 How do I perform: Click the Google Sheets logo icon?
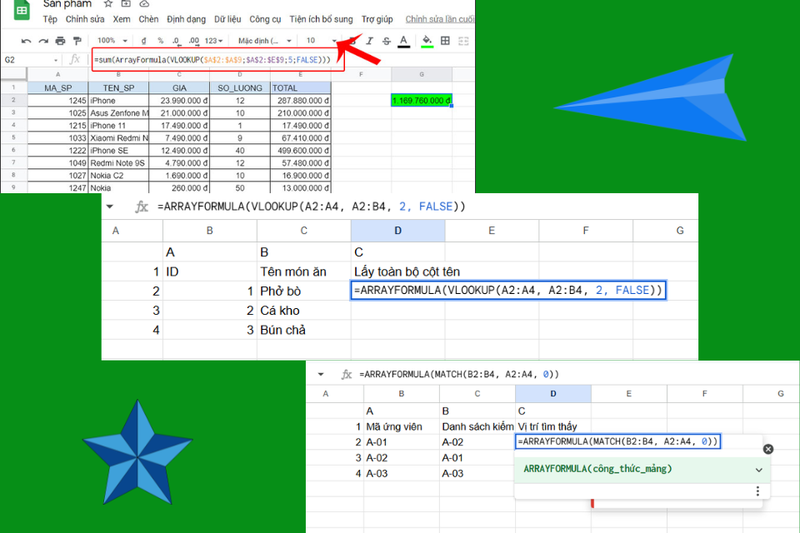(22, 10)
